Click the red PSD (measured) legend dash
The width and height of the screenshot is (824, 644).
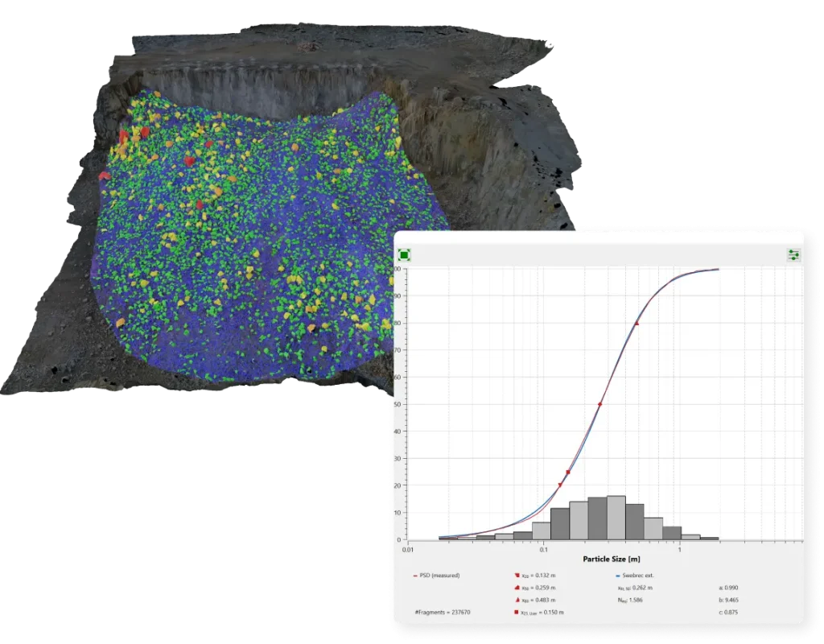[x=415, y=576]
